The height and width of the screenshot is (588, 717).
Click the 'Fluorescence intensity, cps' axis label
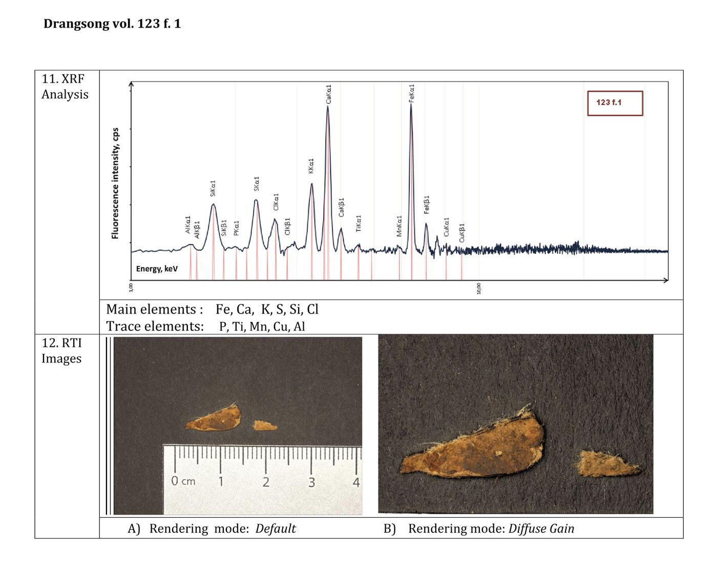coord(115,183)
